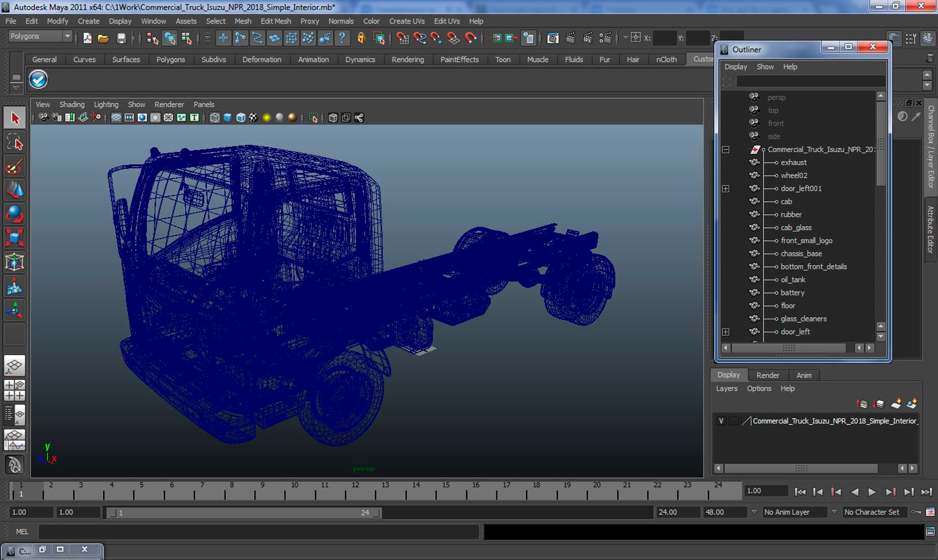The height and width of the screenshot is (560, 938).
Task: Toggle visibility V of Commercial_Truck layer
Action: (x=721, y=421)
